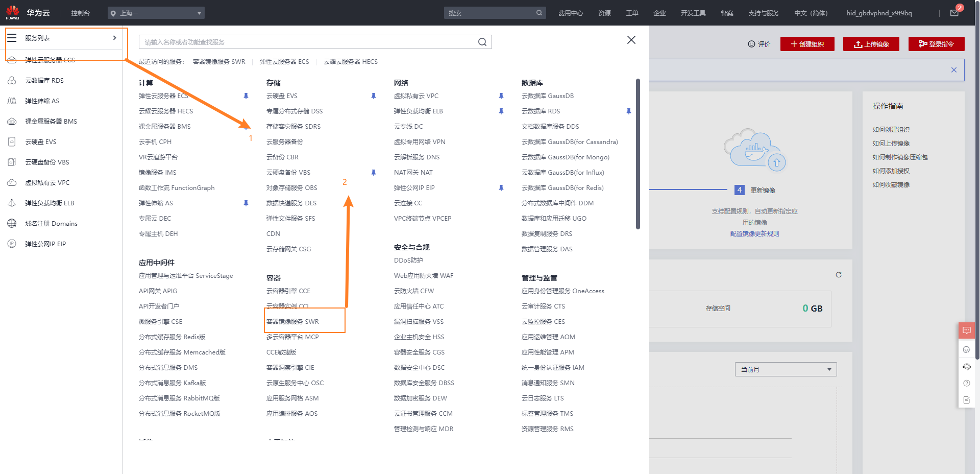Click the notepad icon in the floating toolbar
Image resolution: width=980 pixels, height=474 pixels.
coord(967,400)
